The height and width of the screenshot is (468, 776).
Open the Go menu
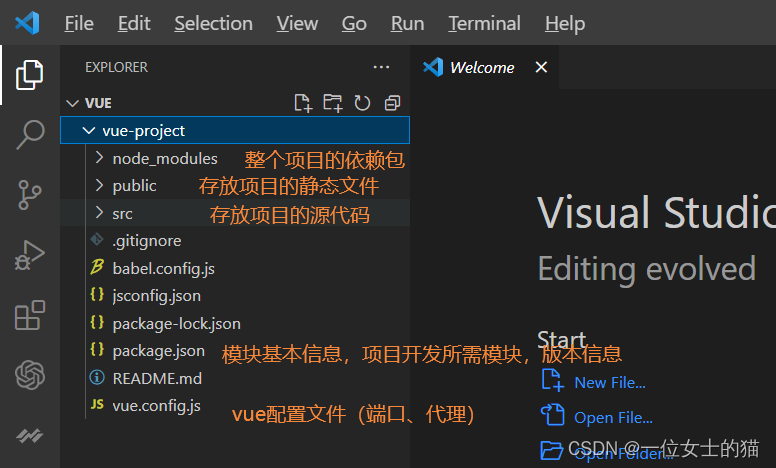[x=354, y=23]
